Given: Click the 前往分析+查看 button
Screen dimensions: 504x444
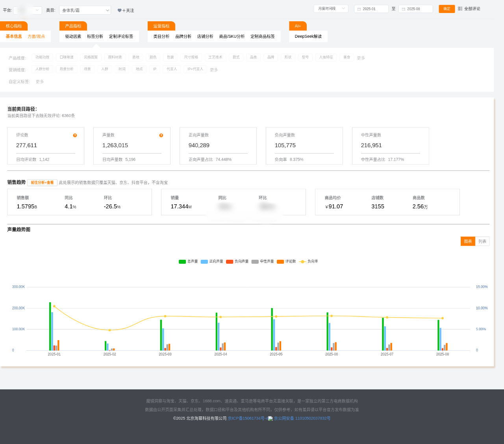Looking at the screenshot, I should (42, 183).
